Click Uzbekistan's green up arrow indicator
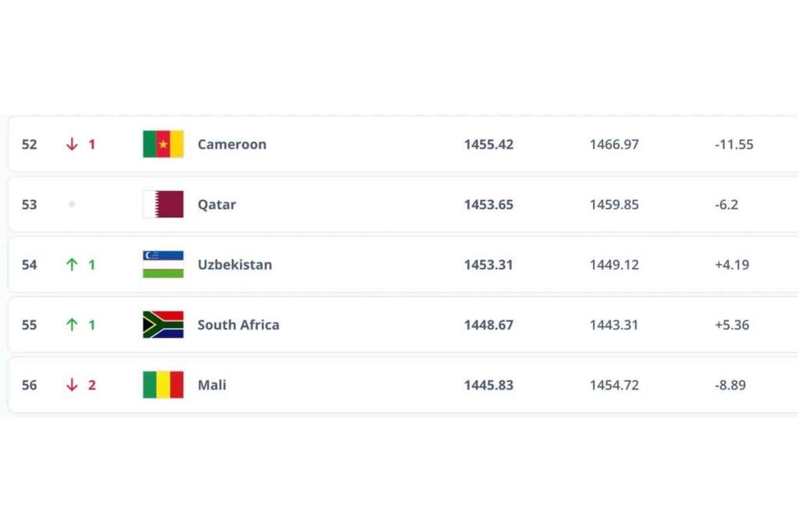The width and height of the screenshot is (798, 532). [72, 265]
